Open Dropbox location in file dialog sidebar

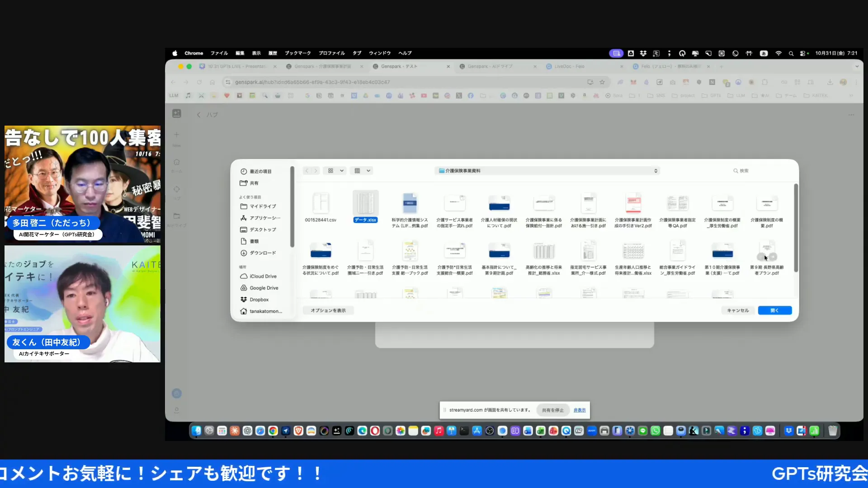coord(259,300)
